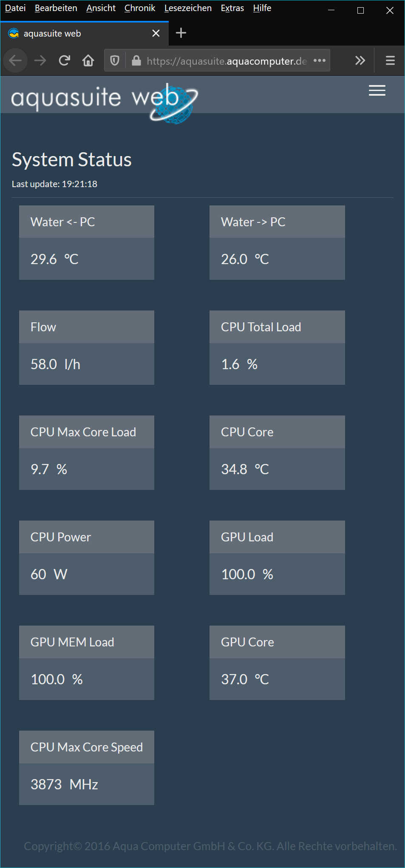Select the Flow sensor tile
Image resolution: width=405 pixels, height=868 pixels.
tap(87, 347)
